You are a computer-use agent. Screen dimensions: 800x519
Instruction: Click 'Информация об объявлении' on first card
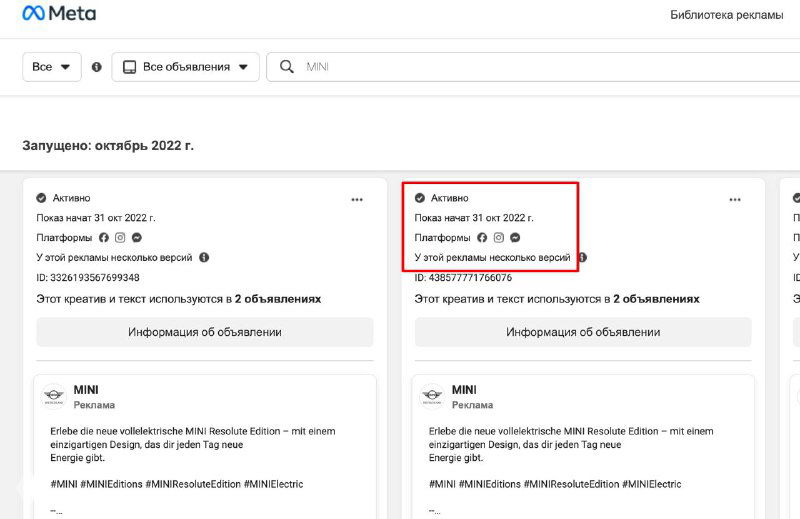(x=205, y=332)
